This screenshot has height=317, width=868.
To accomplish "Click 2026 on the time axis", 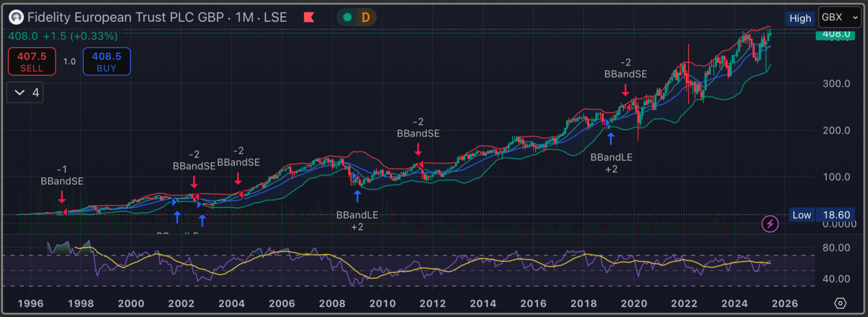I will pyautogui.click(x=785, y=303).
